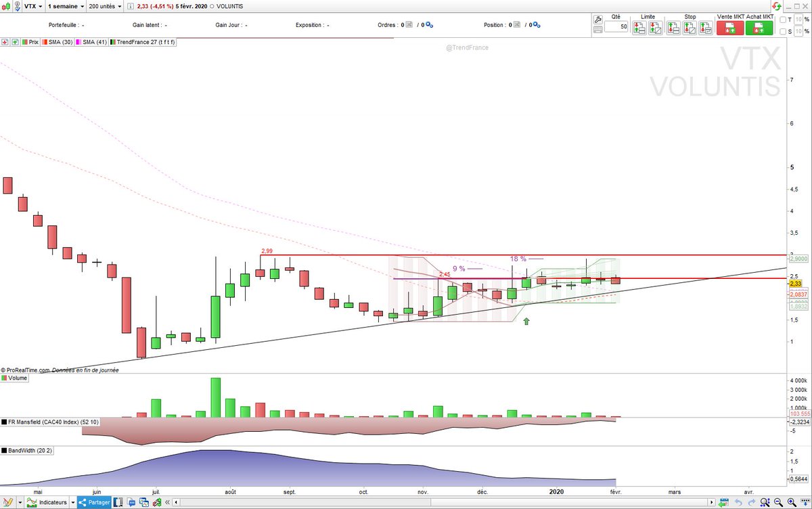Click the first magnifier icon after redo
The width and height of the screenshot is (812, 509).
pos(764,502)
